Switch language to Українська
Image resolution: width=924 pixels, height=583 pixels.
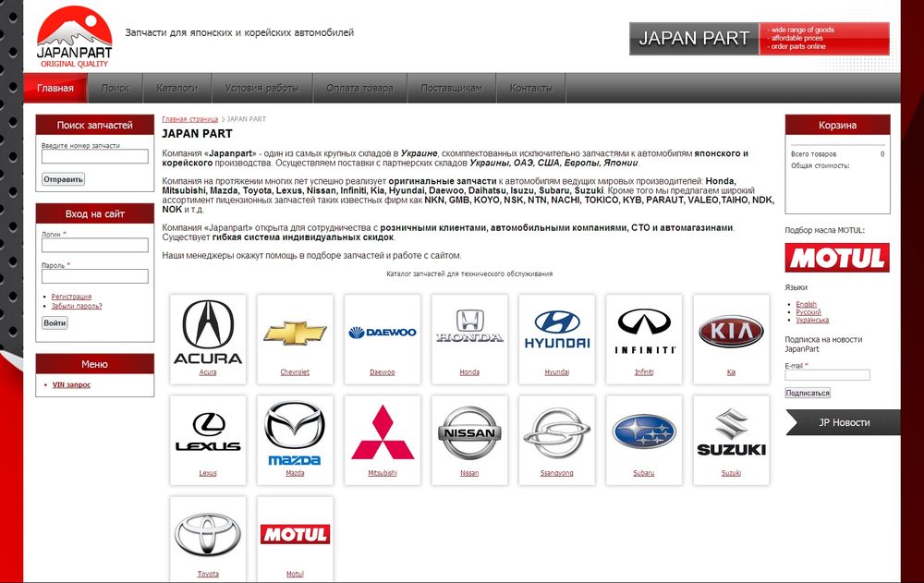812,320
